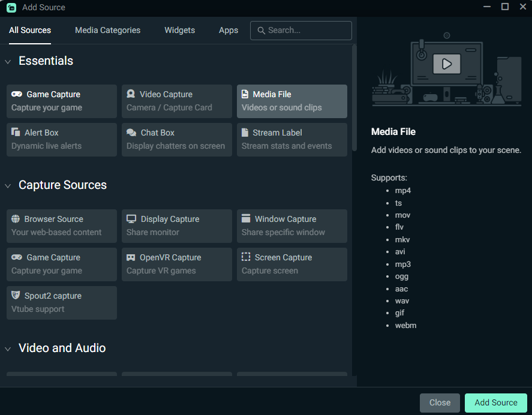This screenshot has height=415, width=532.
Task: Add an Alert Box source
Action: pos(61,139)
